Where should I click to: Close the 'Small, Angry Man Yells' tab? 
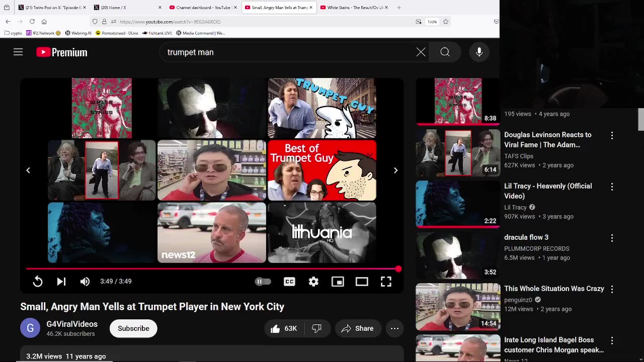tap(311, 8)
